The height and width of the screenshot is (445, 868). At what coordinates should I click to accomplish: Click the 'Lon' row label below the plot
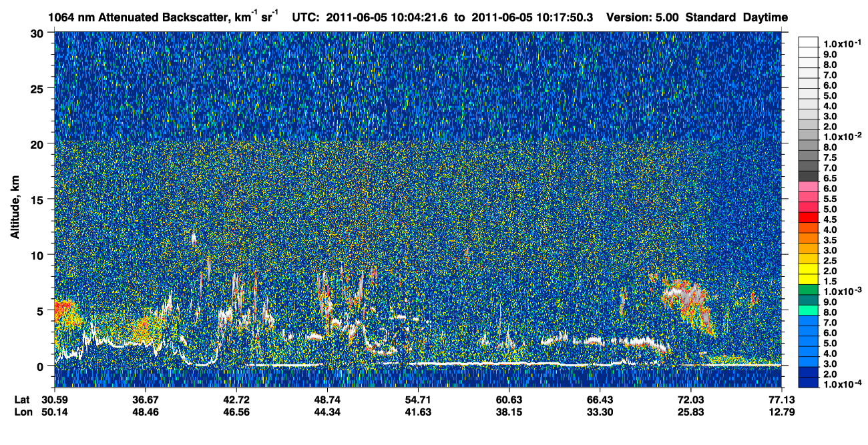tap(23, 412)
